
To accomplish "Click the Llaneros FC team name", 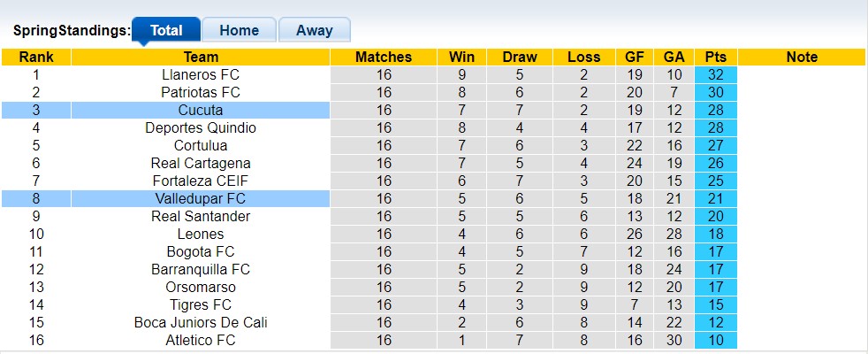I will tap(201, 75).
